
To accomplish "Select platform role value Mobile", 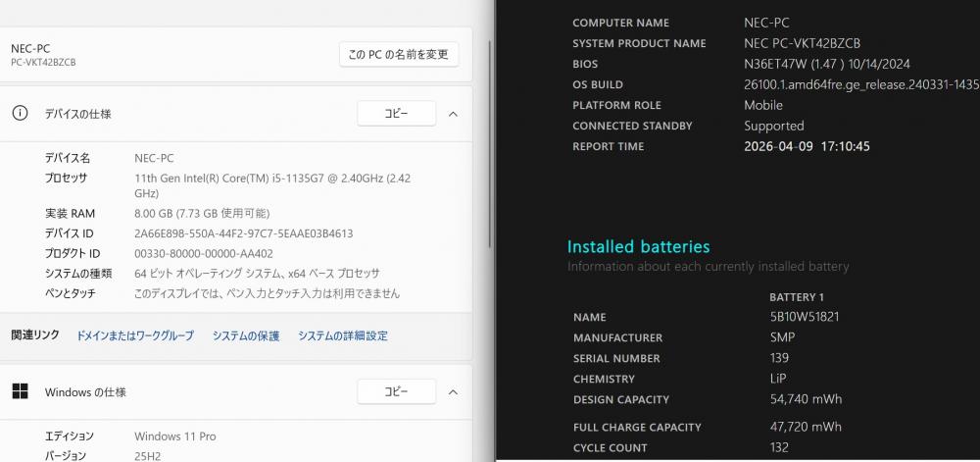I will (763, 105).
